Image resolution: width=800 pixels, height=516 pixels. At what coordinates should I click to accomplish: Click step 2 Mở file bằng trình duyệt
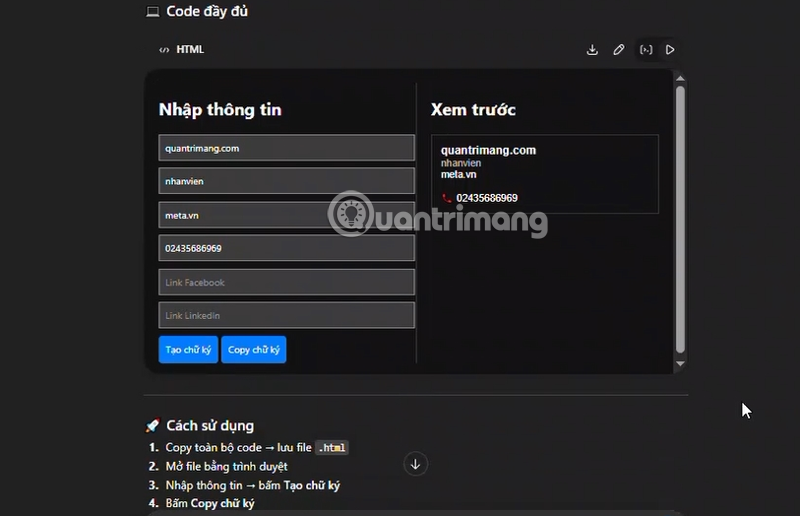tap(226, 466)
